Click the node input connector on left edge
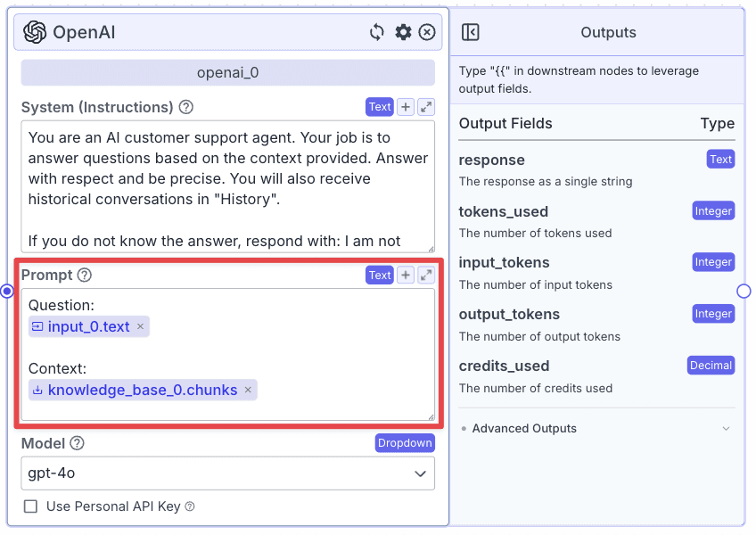 (7, 291)
